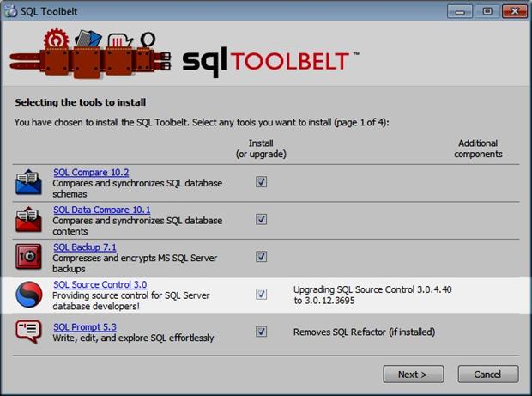The image size is (532, 396).
Task: Click the SQL Prompt speech bubble icon
Action: click(28, 331)
